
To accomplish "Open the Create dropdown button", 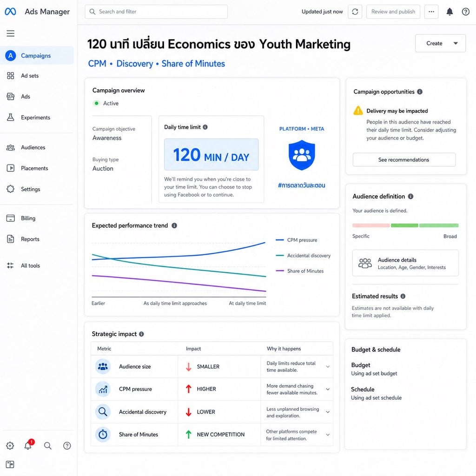I will point(440,43).
